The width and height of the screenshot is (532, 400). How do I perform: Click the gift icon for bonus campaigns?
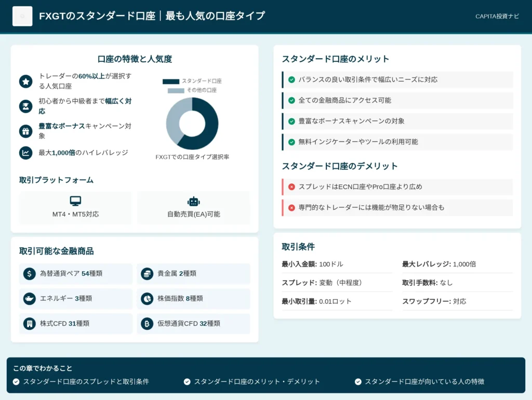point(25,131)
